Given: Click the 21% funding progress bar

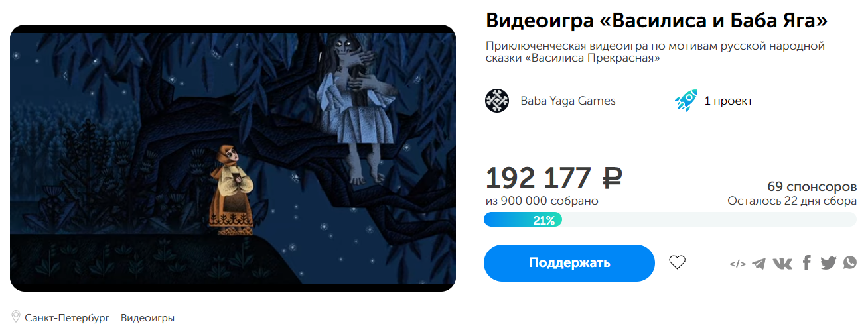Looking at the screenshot, I should [x=670, y=220].
